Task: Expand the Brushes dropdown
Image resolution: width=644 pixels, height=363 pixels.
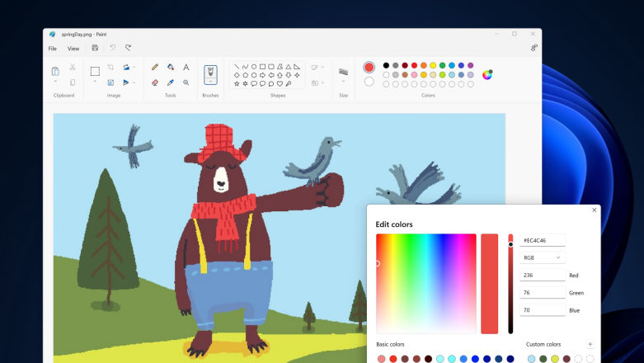Action: 210,82
